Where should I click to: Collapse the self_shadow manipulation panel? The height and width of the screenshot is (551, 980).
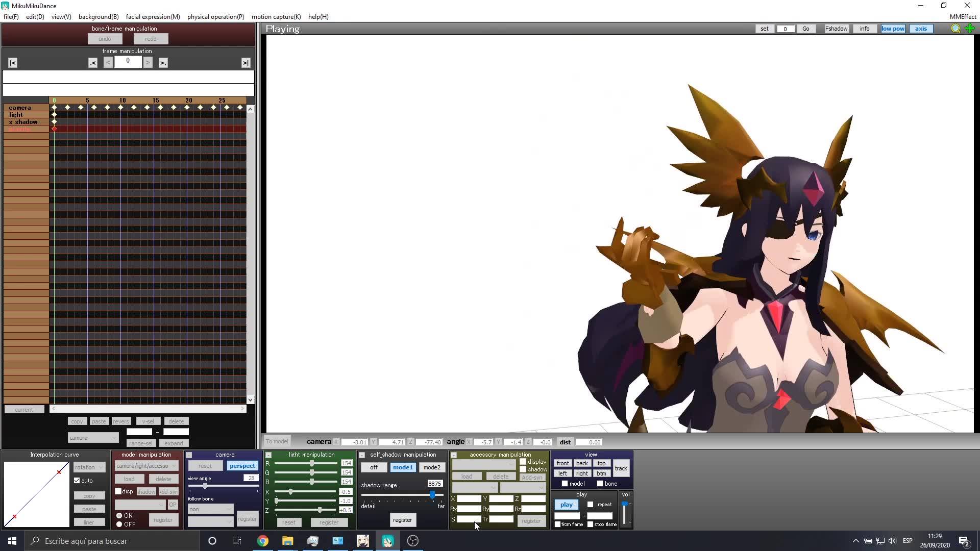pyautogui.click(x=362, y=455)
